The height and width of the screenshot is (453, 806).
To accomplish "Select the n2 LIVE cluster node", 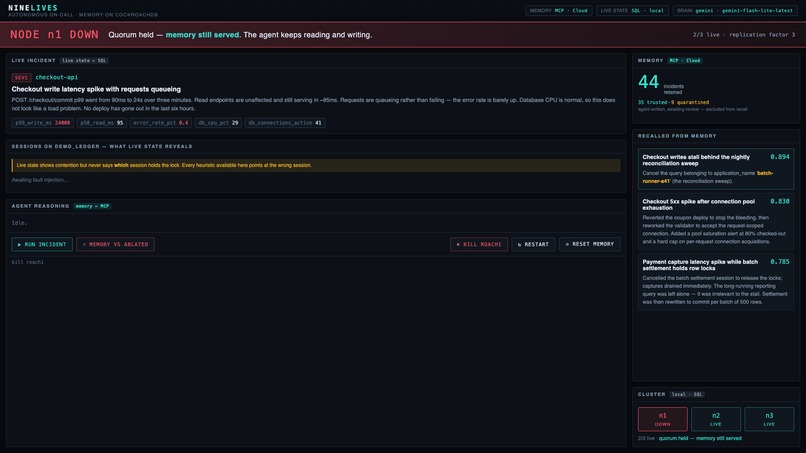I will [x=716, y=419].
